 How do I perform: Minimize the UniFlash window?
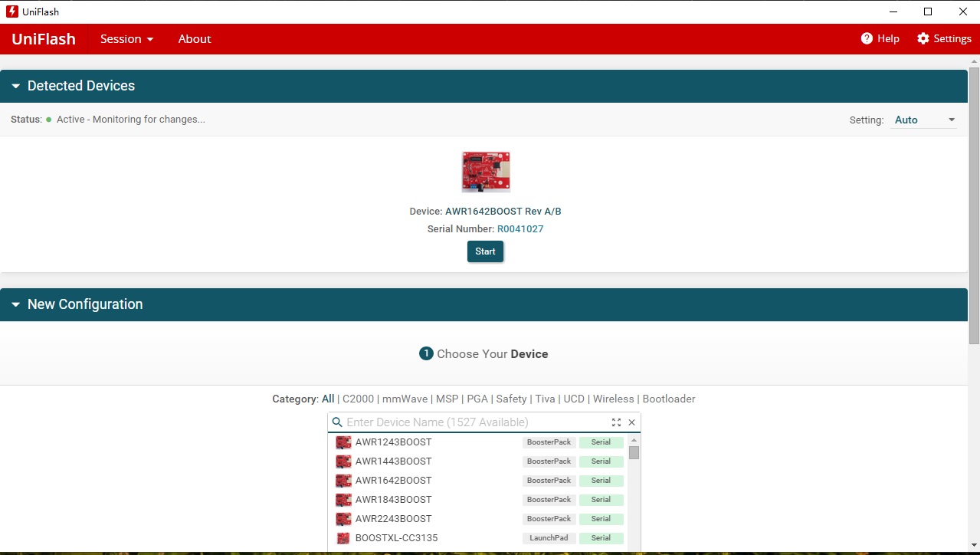tap(893, 11)
